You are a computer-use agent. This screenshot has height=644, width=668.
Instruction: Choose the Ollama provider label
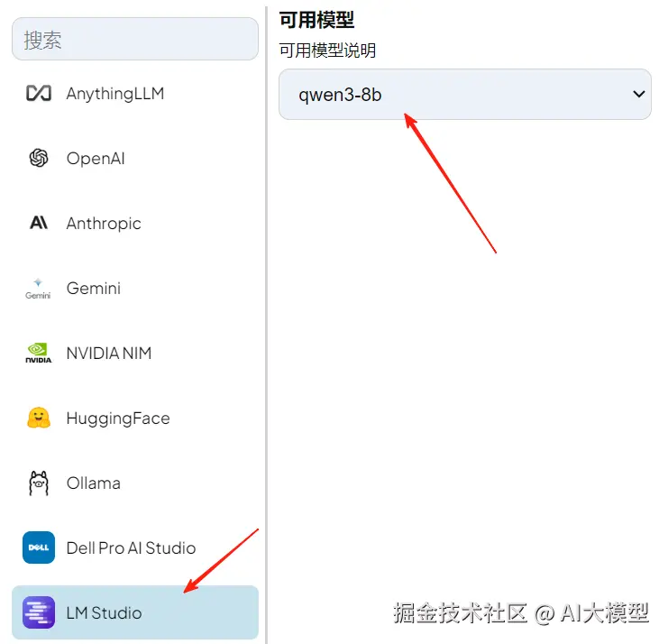(93, 483)
